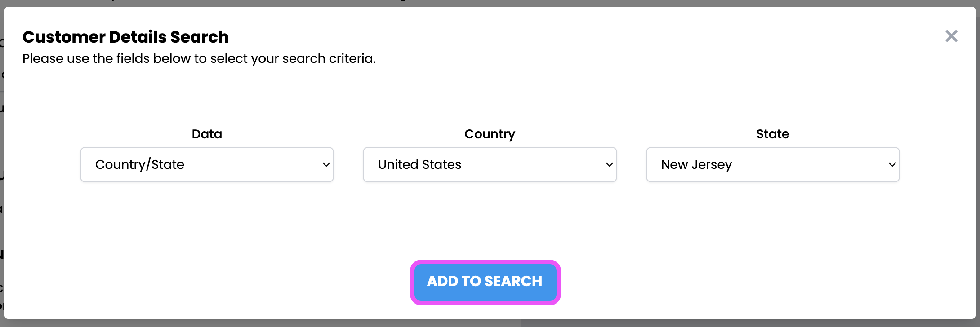
Task: Click the Data dropdown chevron arrow
Action: [326, 165]
